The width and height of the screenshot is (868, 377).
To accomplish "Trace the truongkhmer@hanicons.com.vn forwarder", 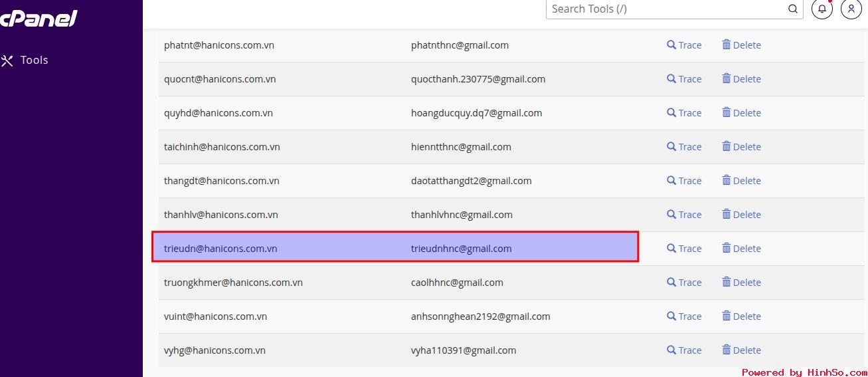I will tap(684, 283).
